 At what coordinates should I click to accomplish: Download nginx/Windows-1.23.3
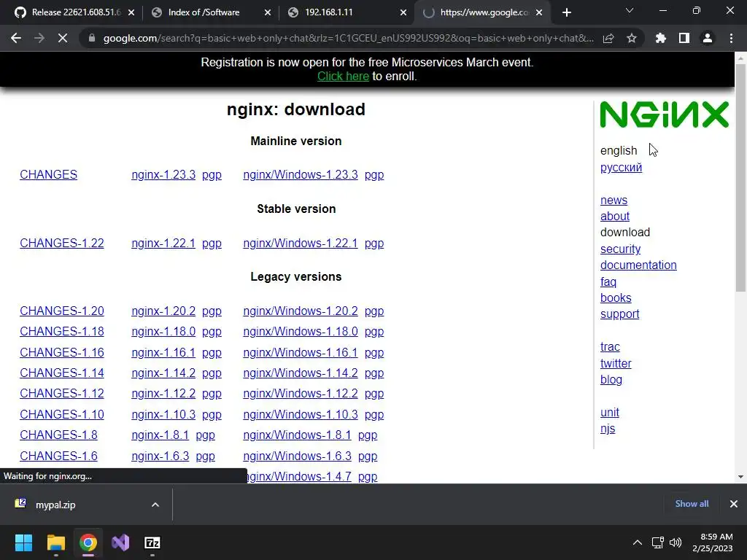point(300,175)
